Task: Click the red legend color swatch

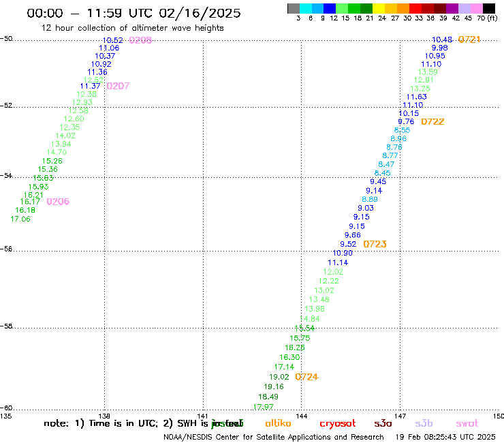Action: pyautogui.click(x=415, y=8)
